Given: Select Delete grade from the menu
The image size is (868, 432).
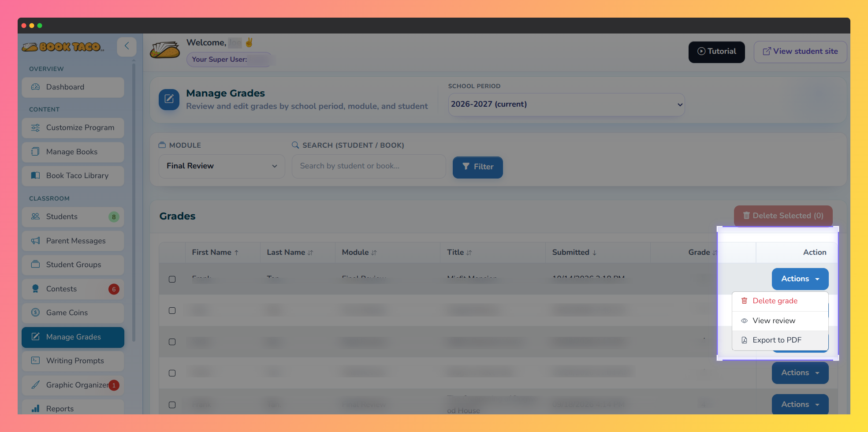Looking at the screenshot, I should coord(780,301).
